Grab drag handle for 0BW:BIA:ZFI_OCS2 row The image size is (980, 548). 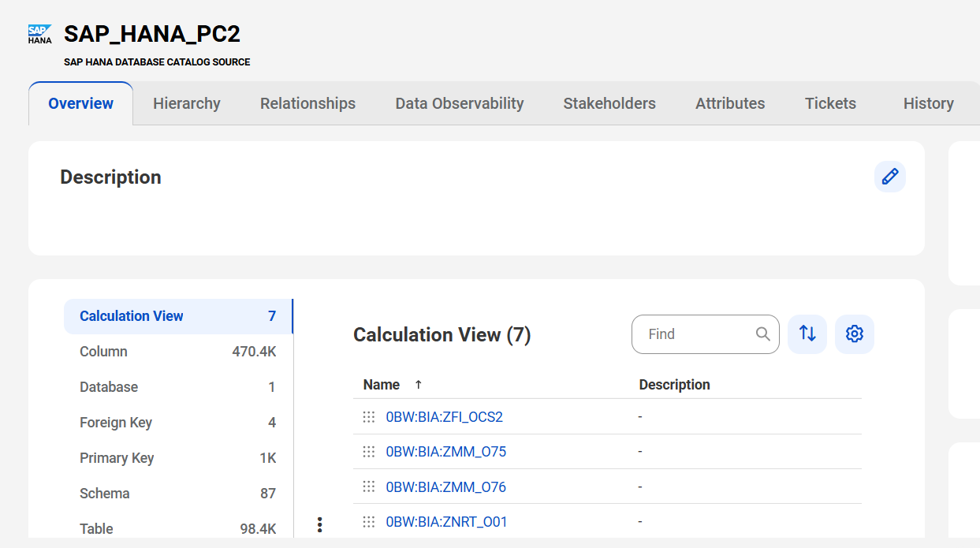[x=369, y=417]
